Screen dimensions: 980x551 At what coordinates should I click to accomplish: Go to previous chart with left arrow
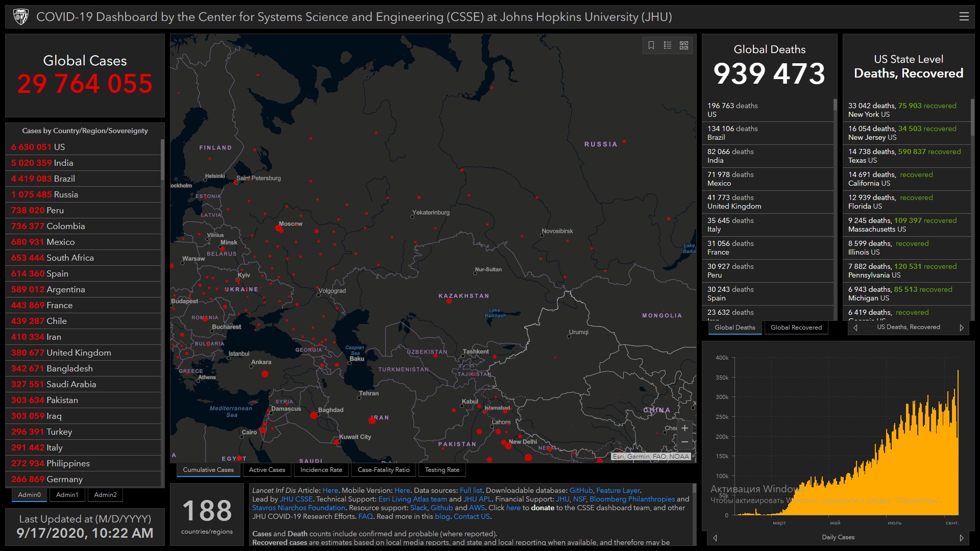[x=715, y=538]
